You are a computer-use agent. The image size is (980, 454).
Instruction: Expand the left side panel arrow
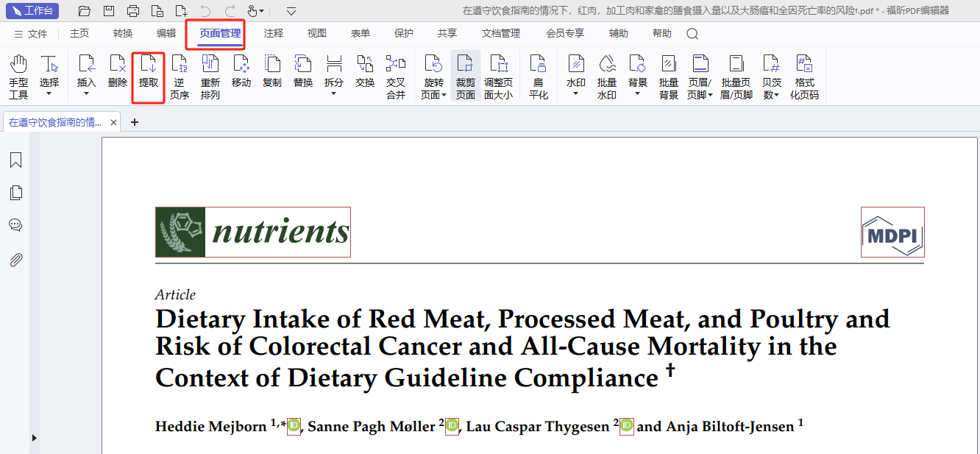pos(34,438)
